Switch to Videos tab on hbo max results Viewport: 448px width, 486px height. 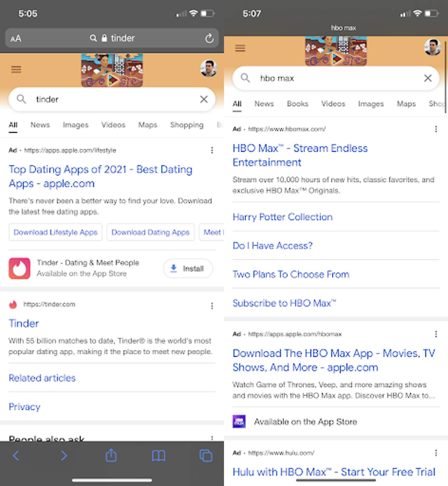pos(333,104)
